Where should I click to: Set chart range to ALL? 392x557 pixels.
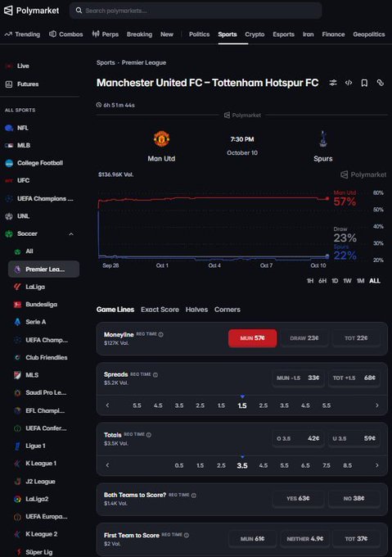pos(375,281)
